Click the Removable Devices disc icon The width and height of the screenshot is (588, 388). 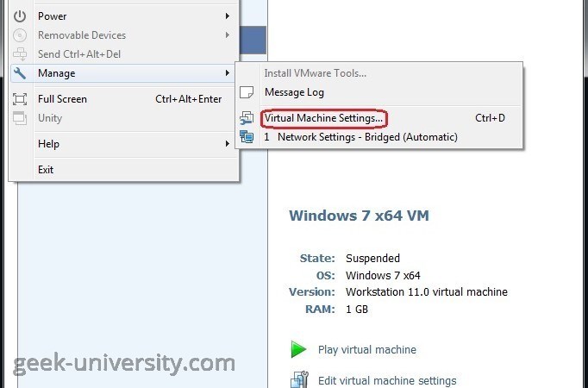point(20,35)
